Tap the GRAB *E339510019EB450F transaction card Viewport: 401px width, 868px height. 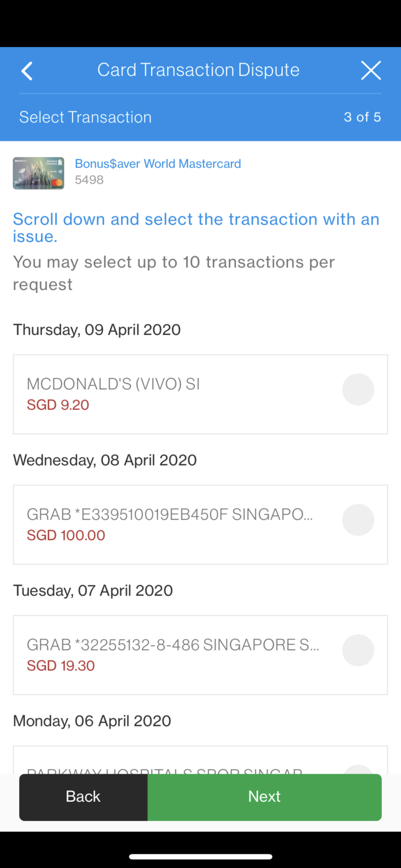pyautogui.click(x=170, y=524)
